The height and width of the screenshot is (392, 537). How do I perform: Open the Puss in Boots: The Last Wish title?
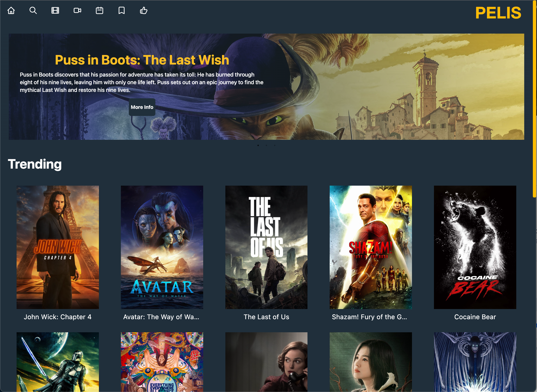[142, 60]
